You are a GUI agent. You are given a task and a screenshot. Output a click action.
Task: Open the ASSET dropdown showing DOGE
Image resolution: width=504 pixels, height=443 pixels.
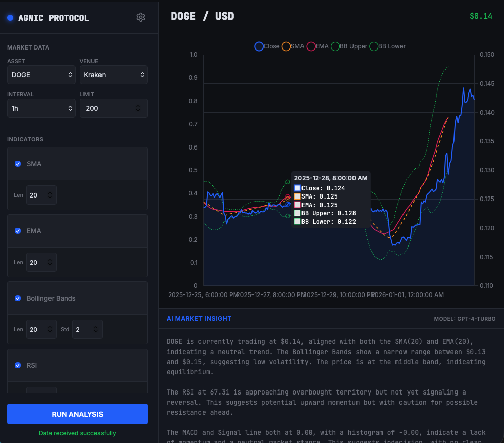(x=41, y=75)
